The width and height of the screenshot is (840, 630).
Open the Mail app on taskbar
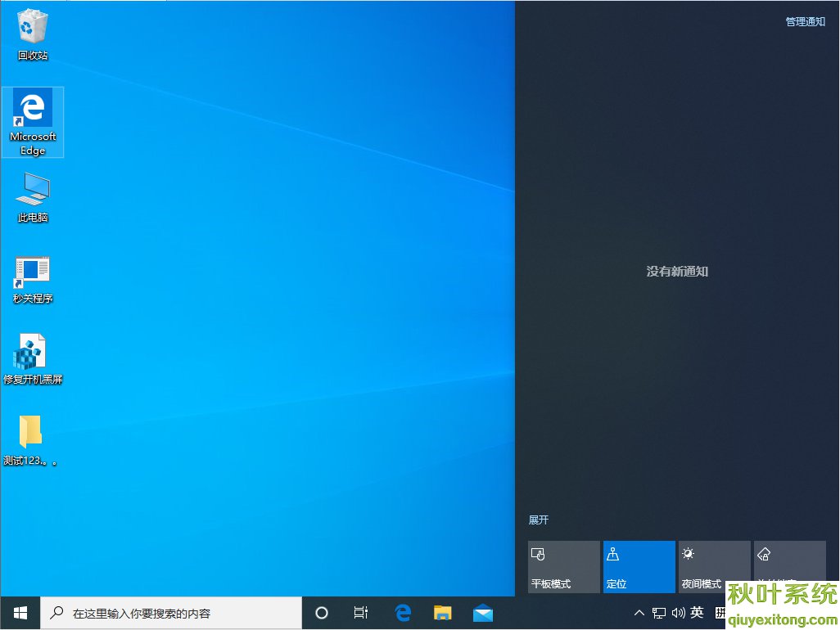[483, 613]
